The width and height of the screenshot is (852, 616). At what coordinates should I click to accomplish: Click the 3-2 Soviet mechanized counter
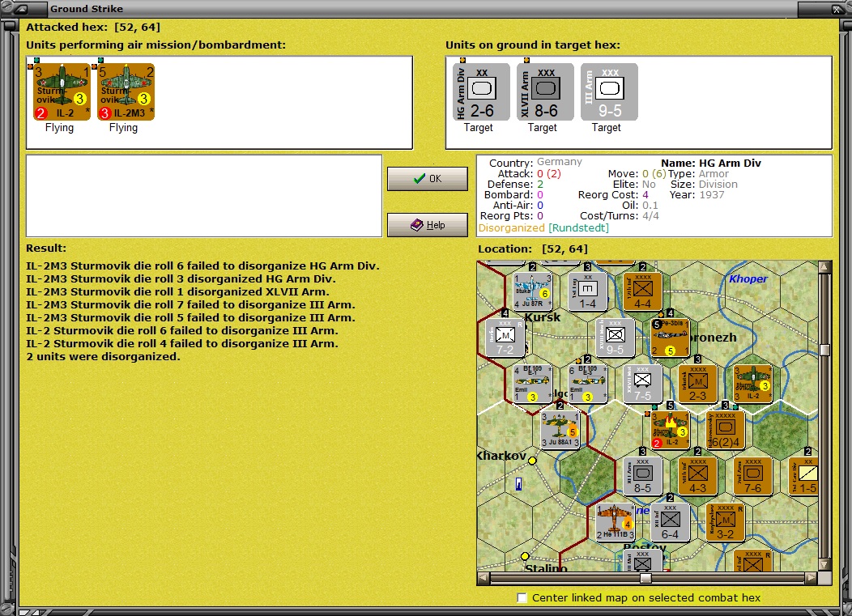726,522
